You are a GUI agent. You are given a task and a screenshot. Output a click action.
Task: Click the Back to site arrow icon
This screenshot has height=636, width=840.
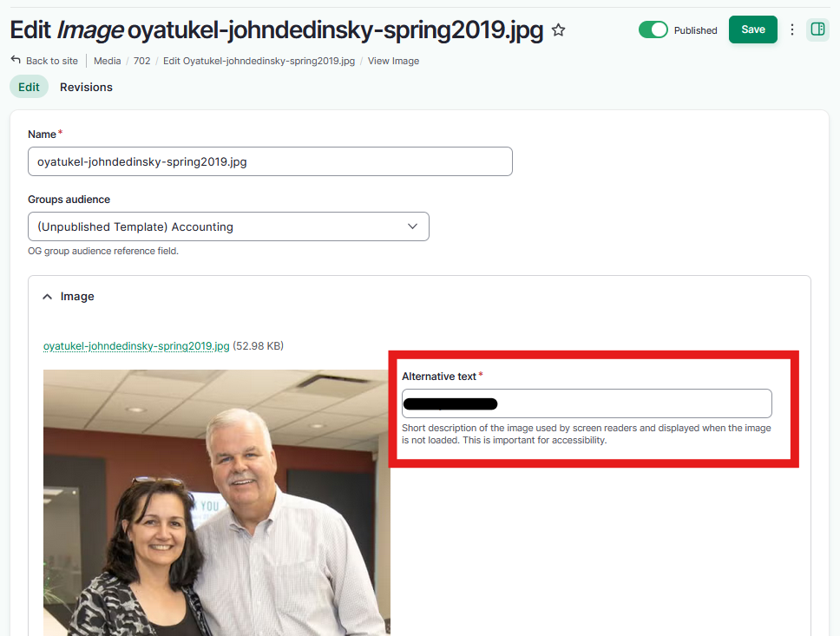(16, 60)
